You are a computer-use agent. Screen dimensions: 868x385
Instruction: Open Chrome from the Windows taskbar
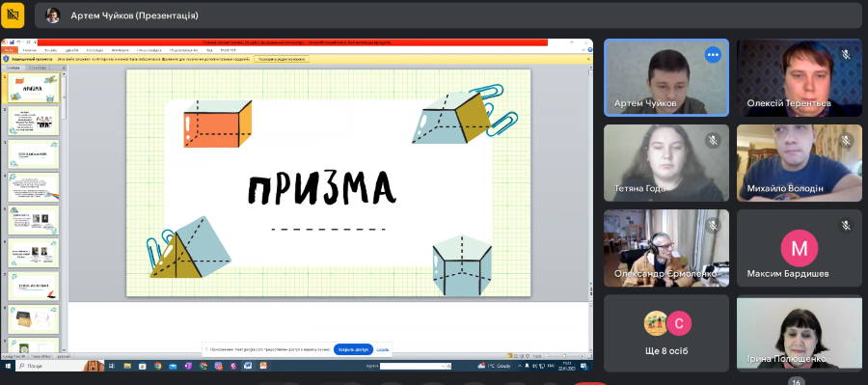point(158,366)
